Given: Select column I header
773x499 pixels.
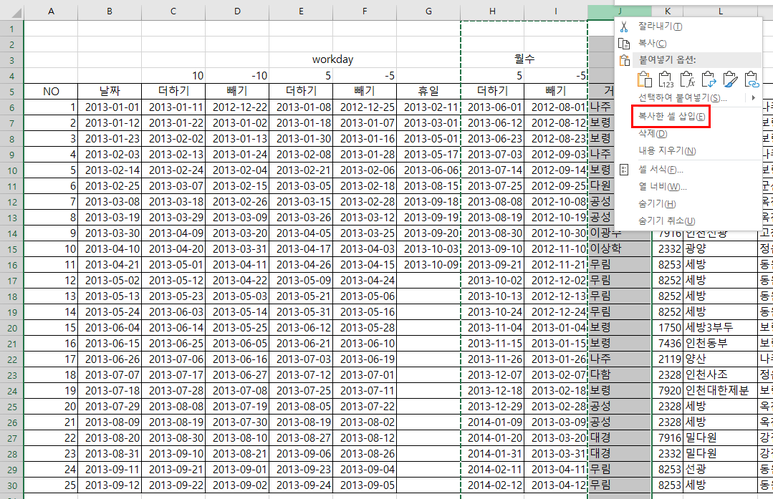Looking at the screenshot, I should point(556,11).
